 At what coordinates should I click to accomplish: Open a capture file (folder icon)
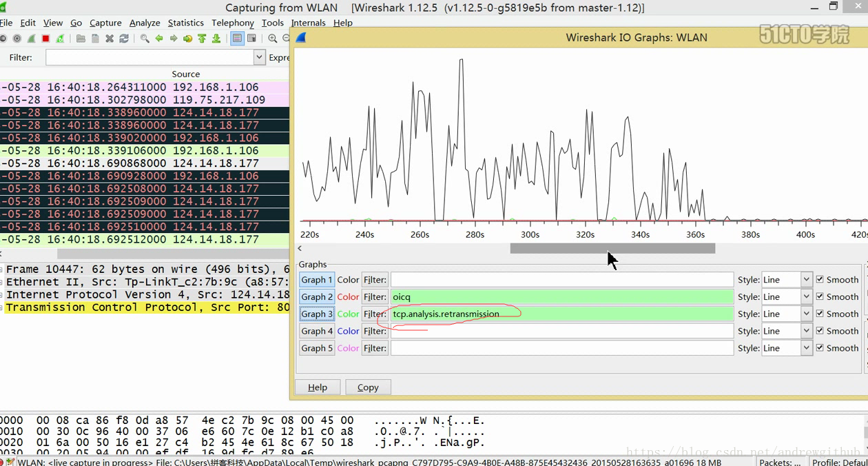(81, 39)
